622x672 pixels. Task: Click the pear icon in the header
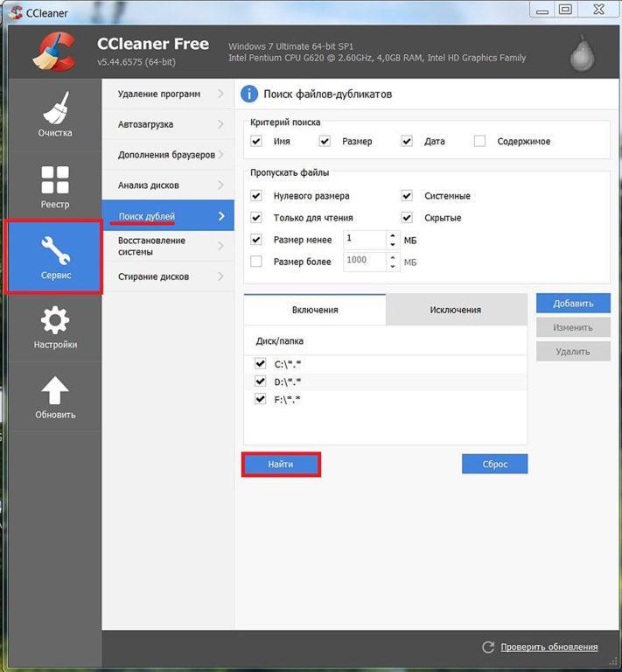click(582, 53)
